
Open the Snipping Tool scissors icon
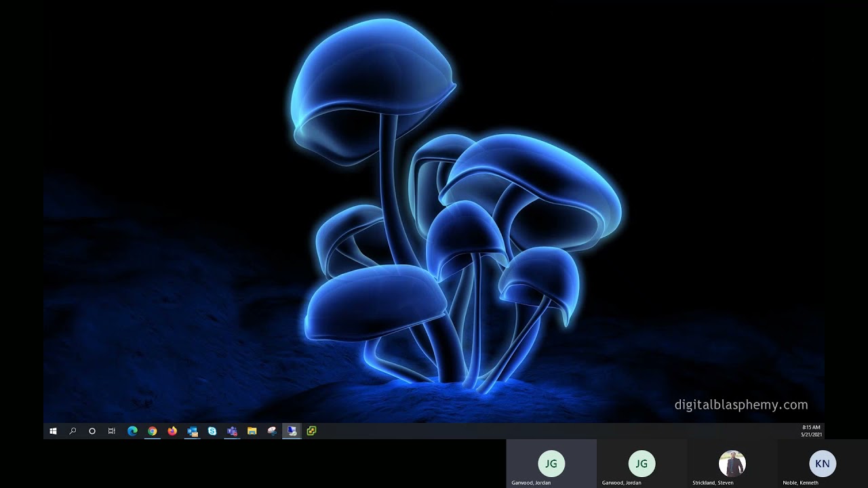point(272,431)
